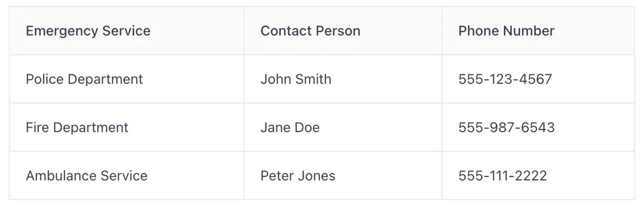644x207 pixels.
Task: Click the word Smith in contact column
Action: tap(313, 79)
